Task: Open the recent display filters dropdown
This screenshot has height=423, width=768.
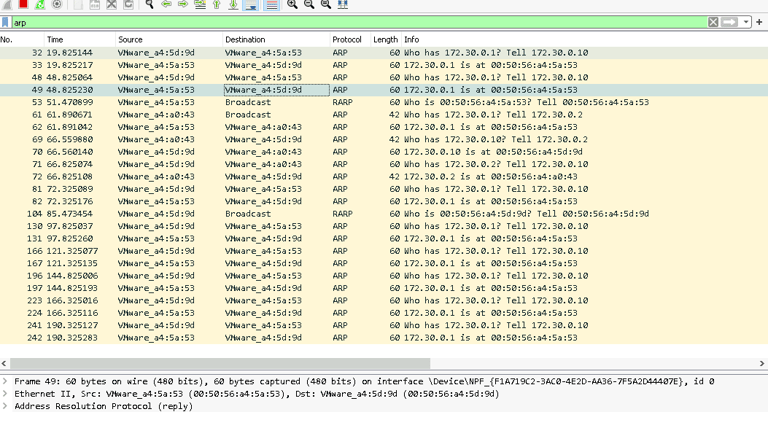Action: click(x=745, y=22)
